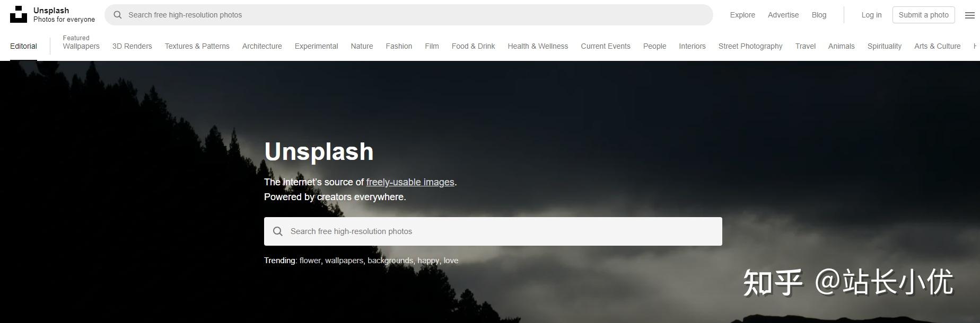Viewport: 980px width, 323px height.
Task: Click the Log in link
Action: pos(871,15)
